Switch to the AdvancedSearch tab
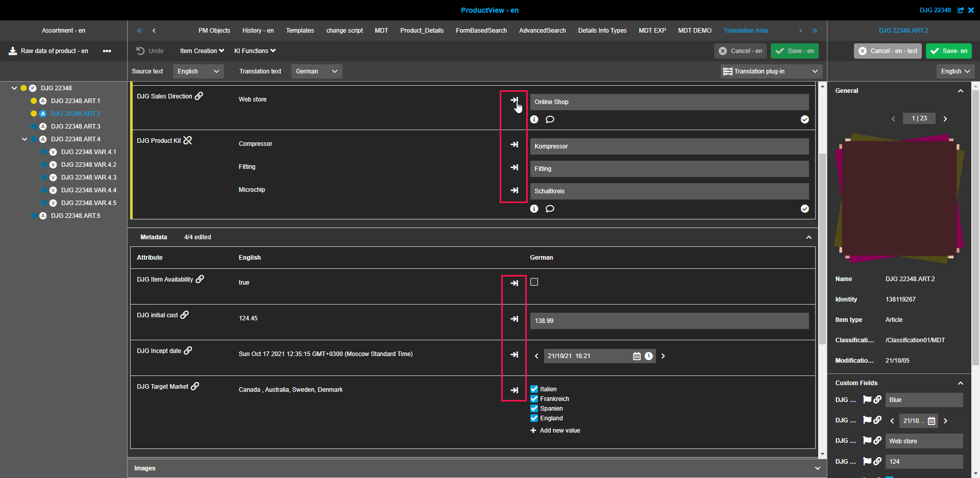 click(x=542, y=31)
